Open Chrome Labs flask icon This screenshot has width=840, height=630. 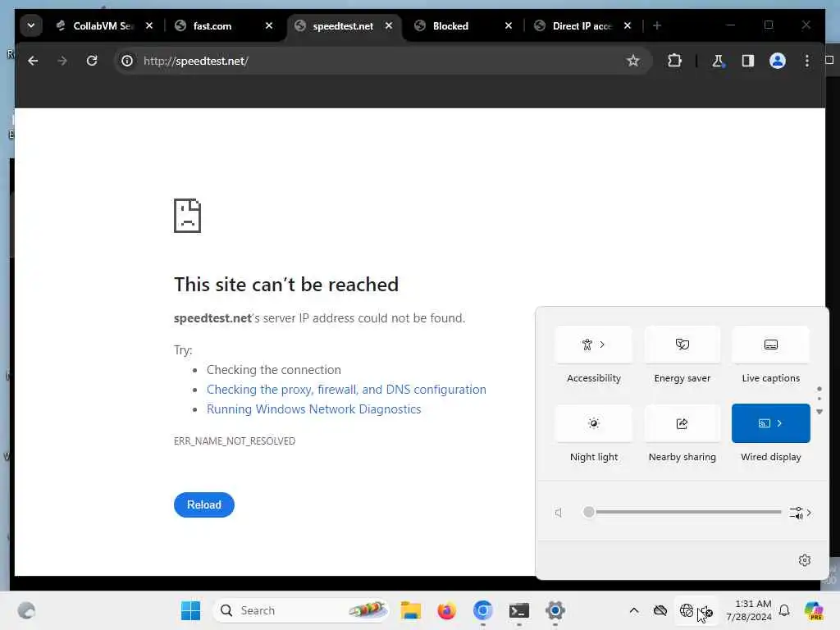[718, 61]
